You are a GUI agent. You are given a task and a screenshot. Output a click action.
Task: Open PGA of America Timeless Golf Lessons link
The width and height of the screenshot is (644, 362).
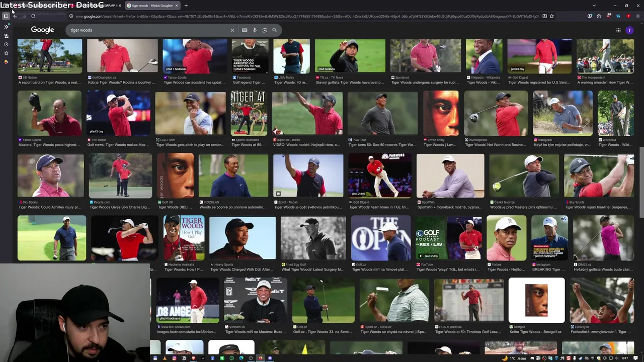(x=468, y=332)
